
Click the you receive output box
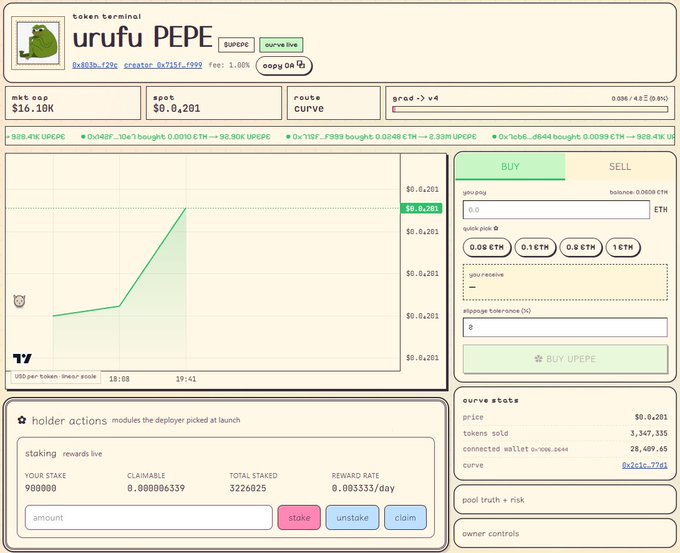tap(565, 282)
